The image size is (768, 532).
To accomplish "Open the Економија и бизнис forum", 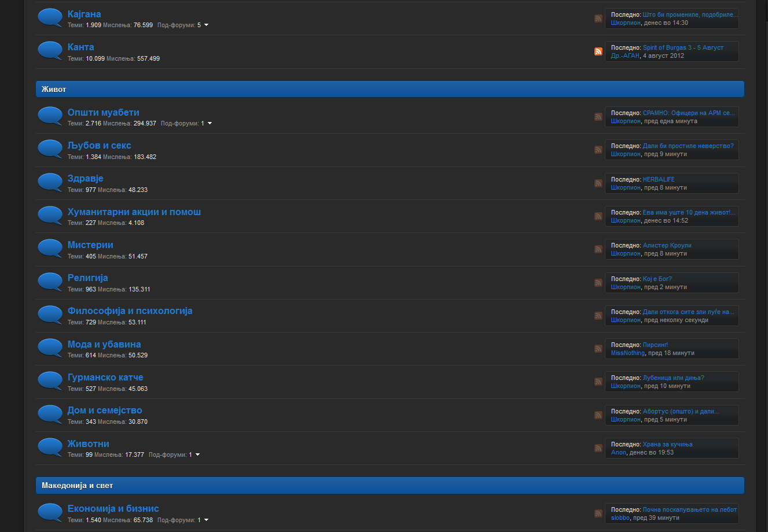I will [x=113, y=508].
